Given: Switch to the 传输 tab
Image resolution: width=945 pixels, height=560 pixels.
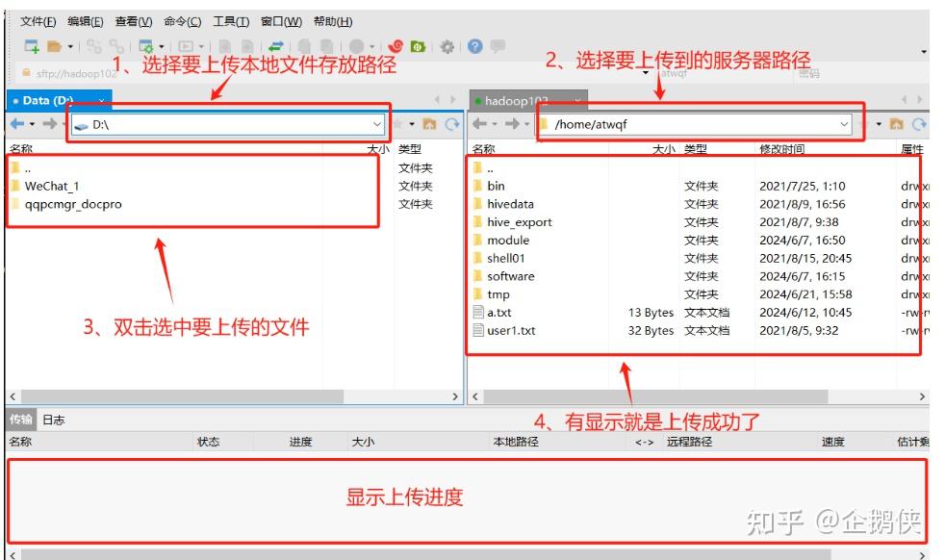Looking at the screenshot, I should (21, 419).
